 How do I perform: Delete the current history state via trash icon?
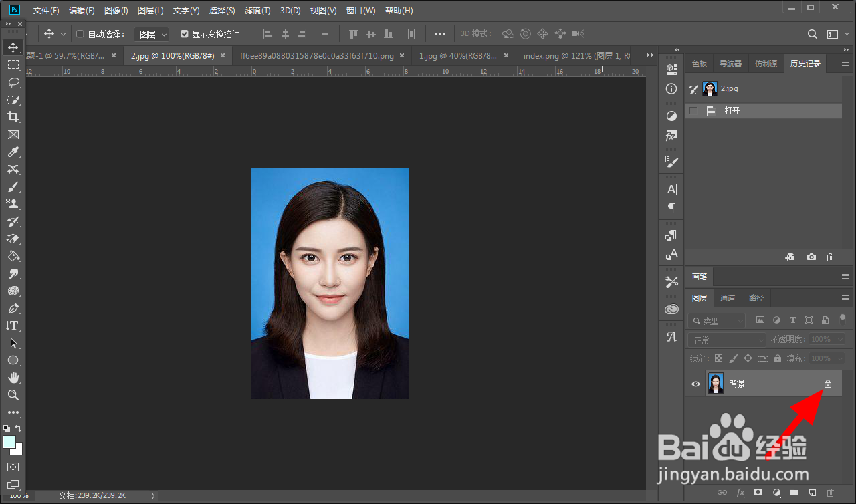830,257
